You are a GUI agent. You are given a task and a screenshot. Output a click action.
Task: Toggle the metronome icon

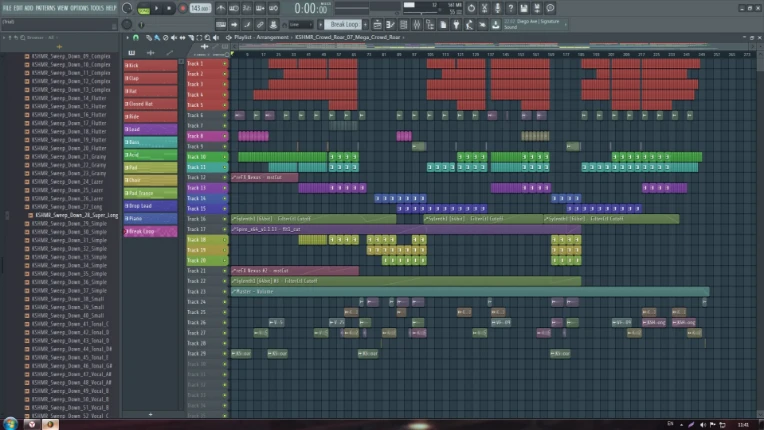221,8
